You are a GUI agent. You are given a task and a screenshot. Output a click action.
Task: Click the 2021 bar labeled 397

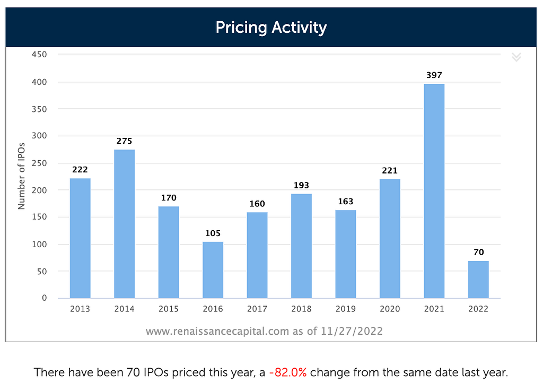point(434,191)
